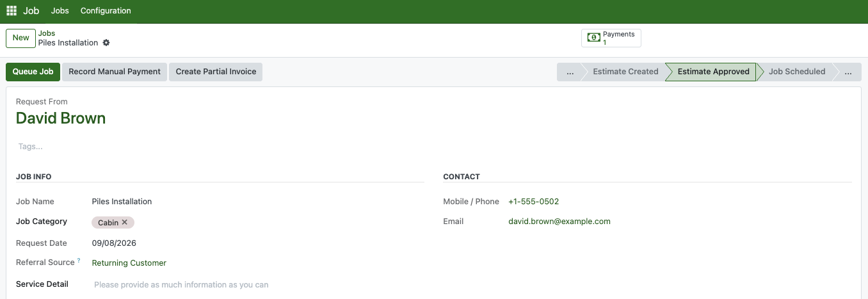Click the JOB INFO section header
This screenshot has width=868, height=299.
[34, 177]
